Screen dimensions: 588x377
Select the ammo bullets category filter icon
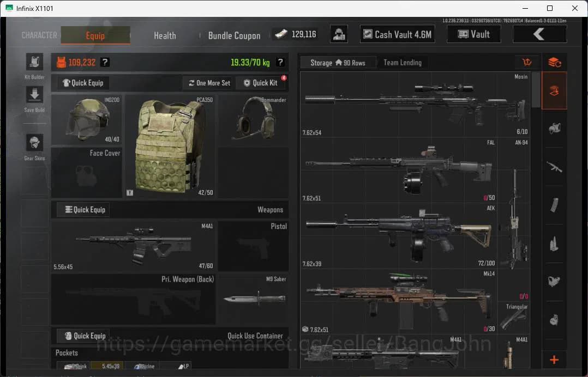pyautogui.click(x=554, y=244)
